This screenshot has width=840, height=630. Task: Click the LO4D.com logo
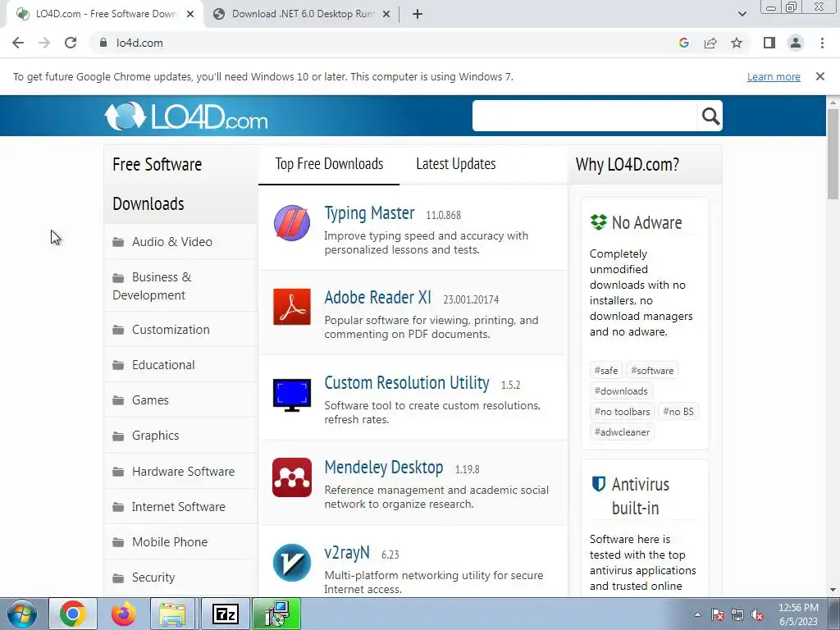pos(186,116)
